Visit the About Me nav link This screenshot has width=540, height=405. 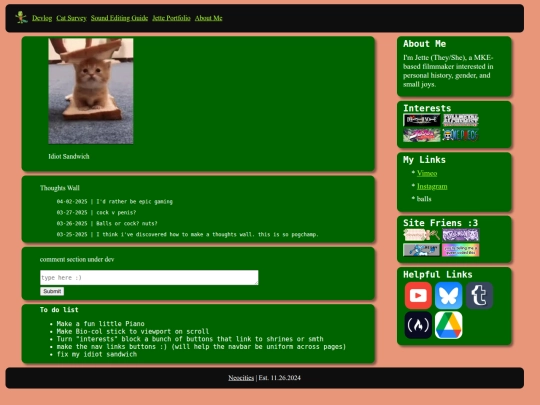coord(208,18)
